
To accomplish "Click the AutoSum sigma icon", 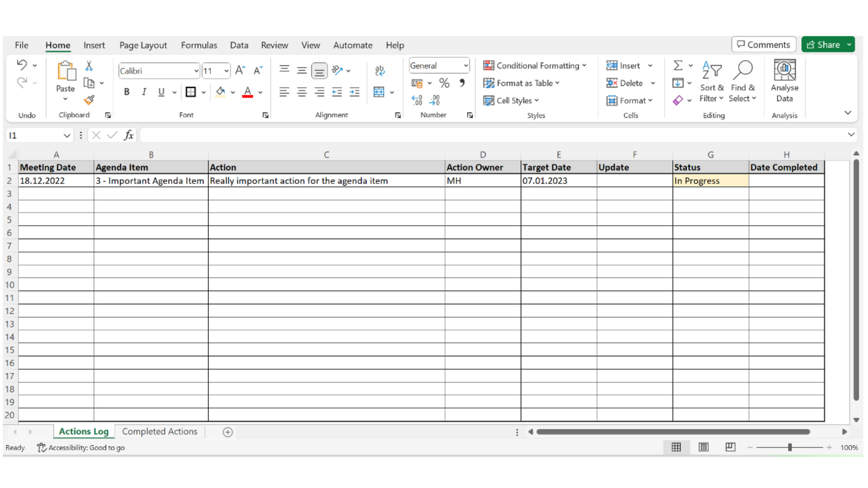I will pos(678,66).
